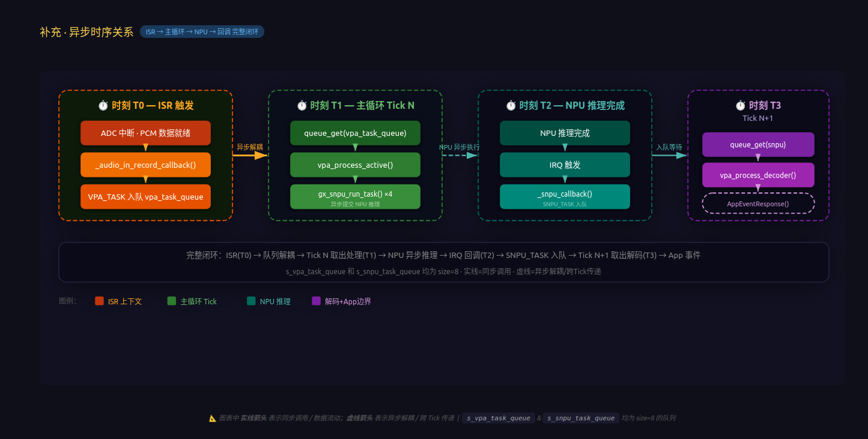This screenshot has width=868, height=439.
Task: Click the vpa_process_decoder() block
Action: (758, 175)
